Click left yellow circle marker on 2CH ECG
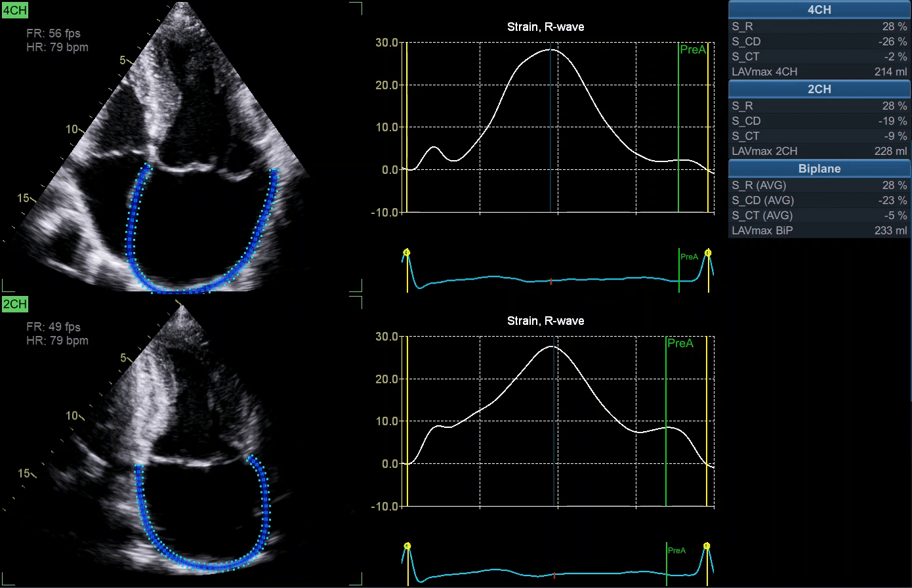This screenshot has width=912, height=588. tap(407, 546)
